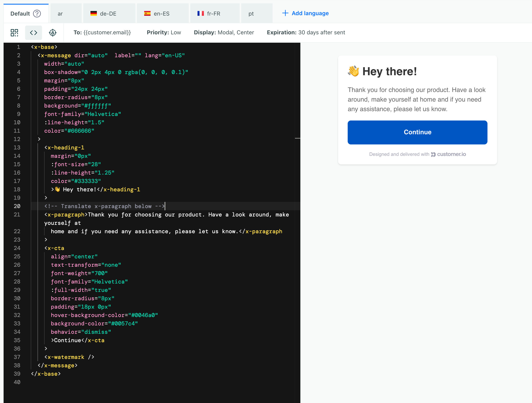532x403 pixels.
Task: Open the preview target settings icon
Action: tap(53, 33)
